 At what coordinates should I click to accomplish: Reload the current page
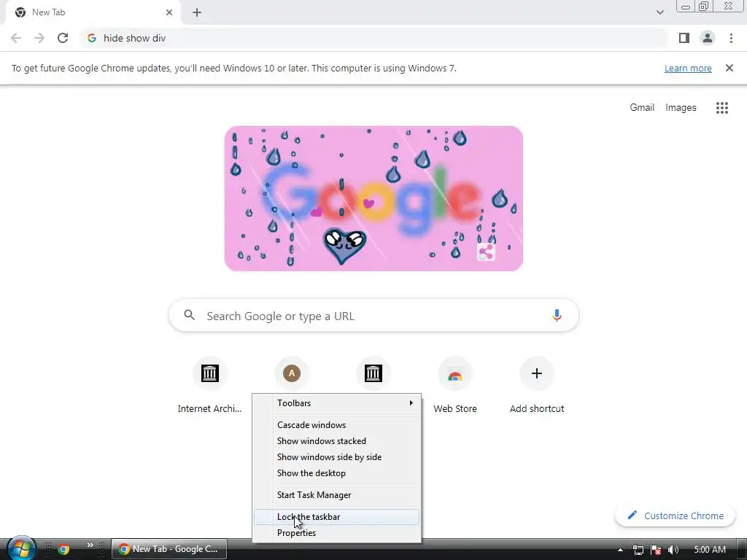63,38
